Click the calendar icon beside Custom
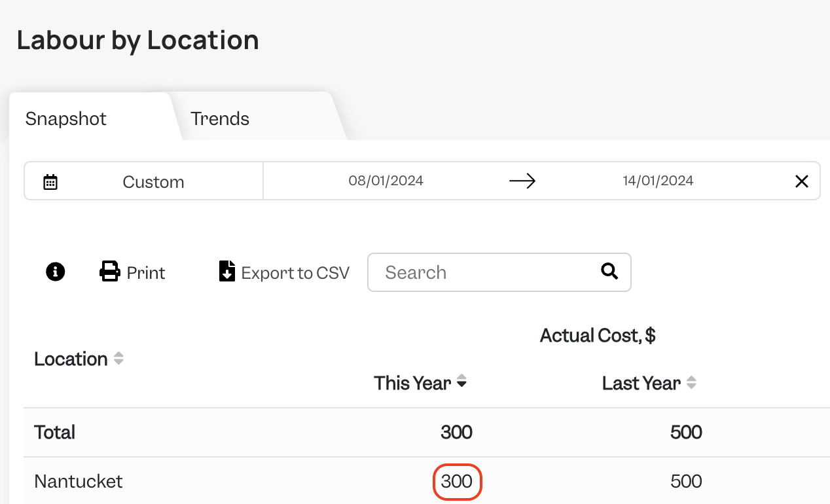Viewport: 830px width, 504px height. coord(50,182)
